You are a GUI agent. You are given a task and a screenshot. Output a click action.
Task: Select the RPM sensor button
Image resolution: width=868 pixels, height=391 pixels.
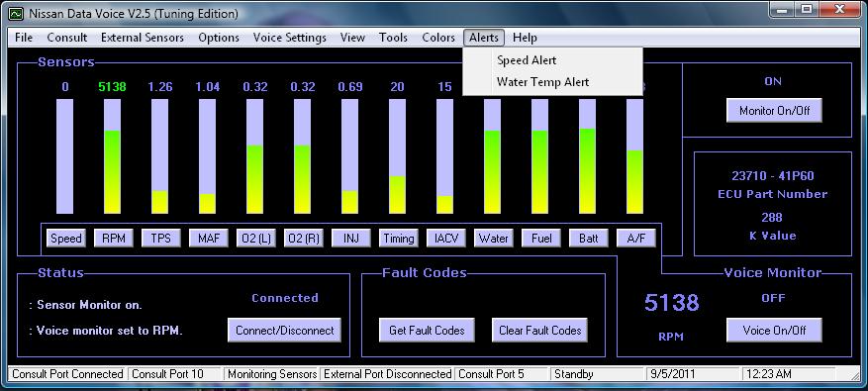click(114, 239)
